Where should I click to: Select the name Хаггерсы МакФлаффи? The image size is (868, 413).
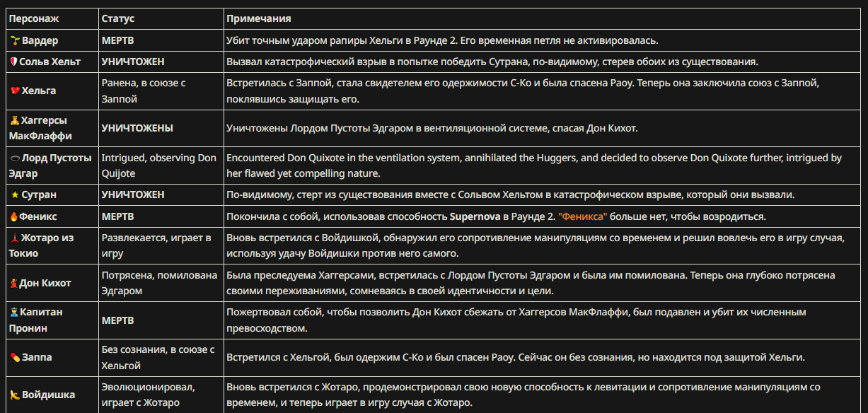(40, 129)
